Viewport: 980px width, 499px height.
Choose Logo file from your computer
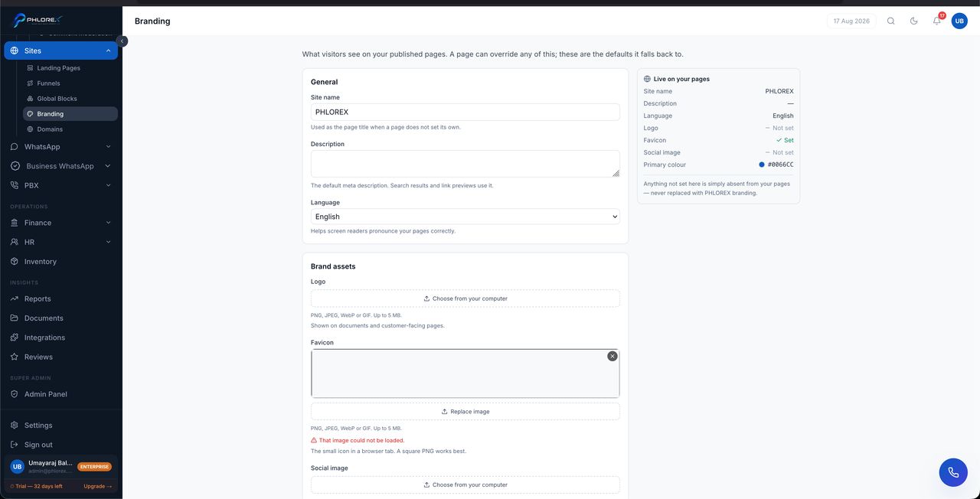[465, 298]
